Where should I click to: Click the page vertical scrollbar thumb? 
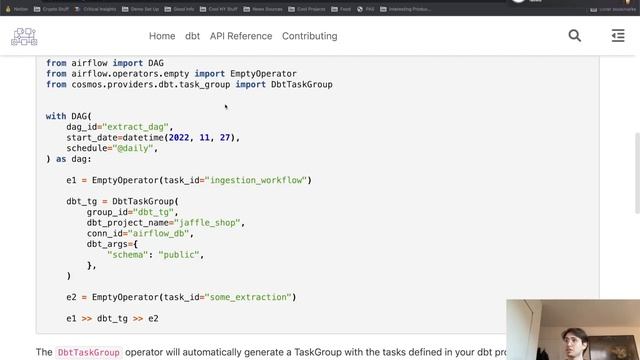click(x=637, y=173)
